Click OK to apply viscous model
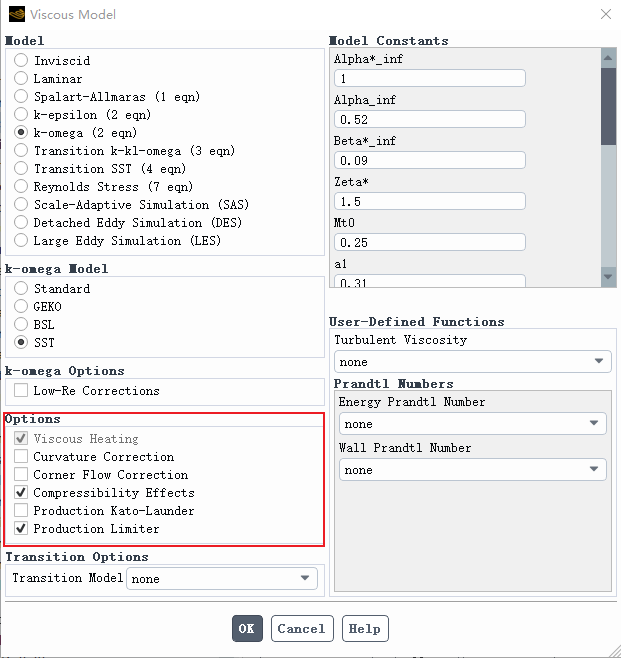Viewport: 621px width, 658px height. pos(247,629)
